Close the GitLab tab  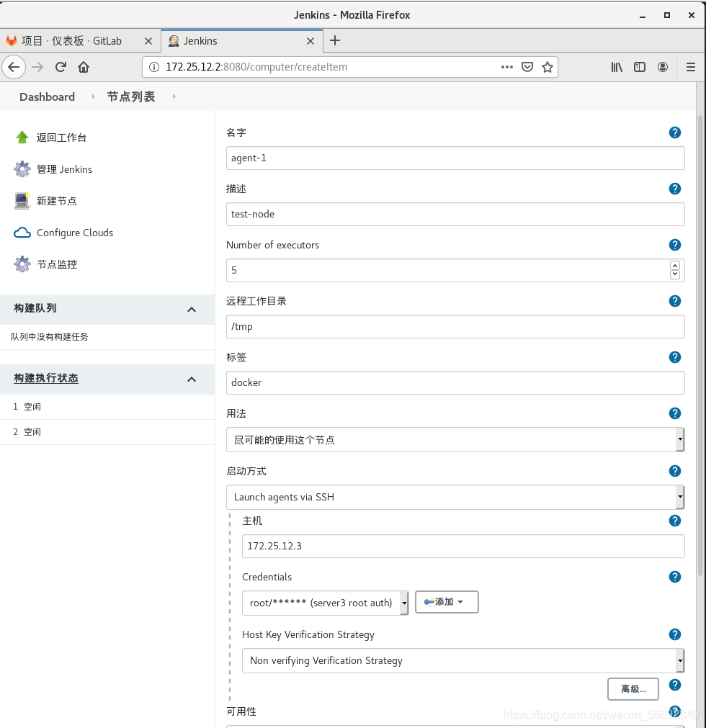click(148, 41)
